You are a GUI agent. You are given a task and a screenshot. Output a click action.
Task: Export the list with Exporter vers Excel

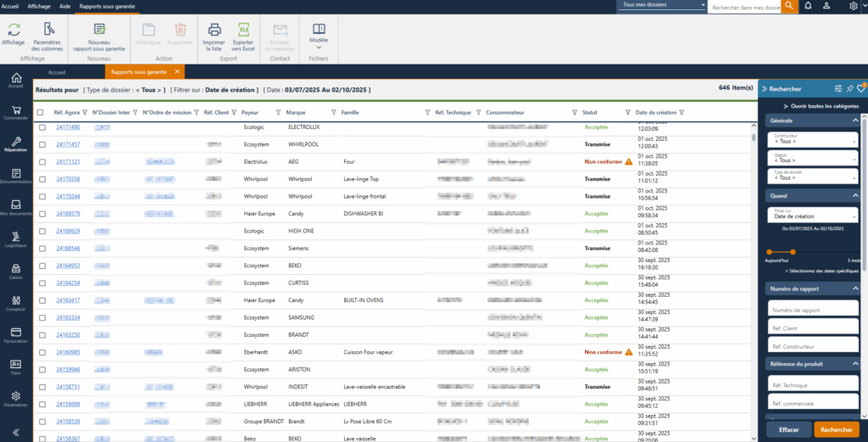pyautogui.click(x=243, y=30)
